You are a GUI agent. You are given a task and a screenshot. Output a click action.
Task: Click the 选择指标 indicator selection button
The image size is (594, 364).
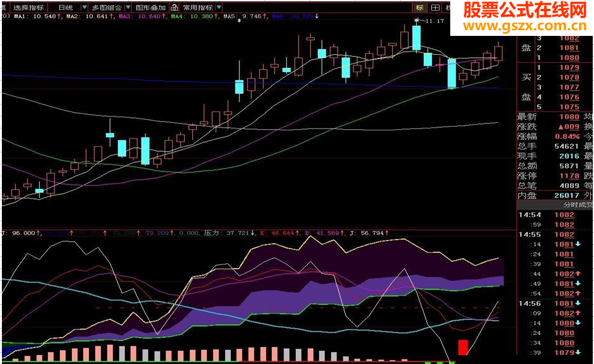click(x=28, y=8)
